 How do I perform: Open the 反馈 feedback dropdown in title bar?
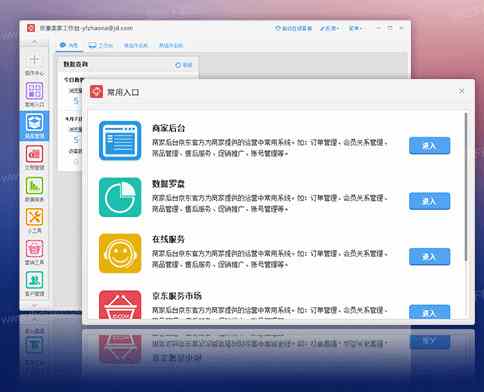329,28
